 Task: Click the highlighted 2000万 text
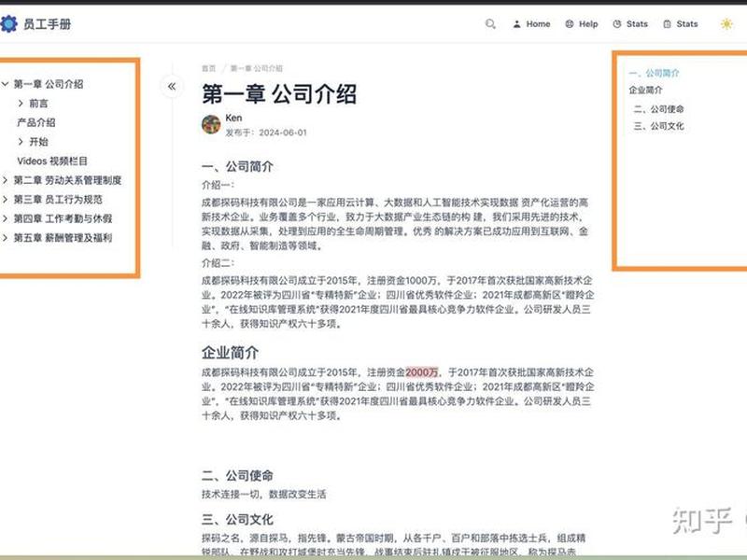pos(422,372)
